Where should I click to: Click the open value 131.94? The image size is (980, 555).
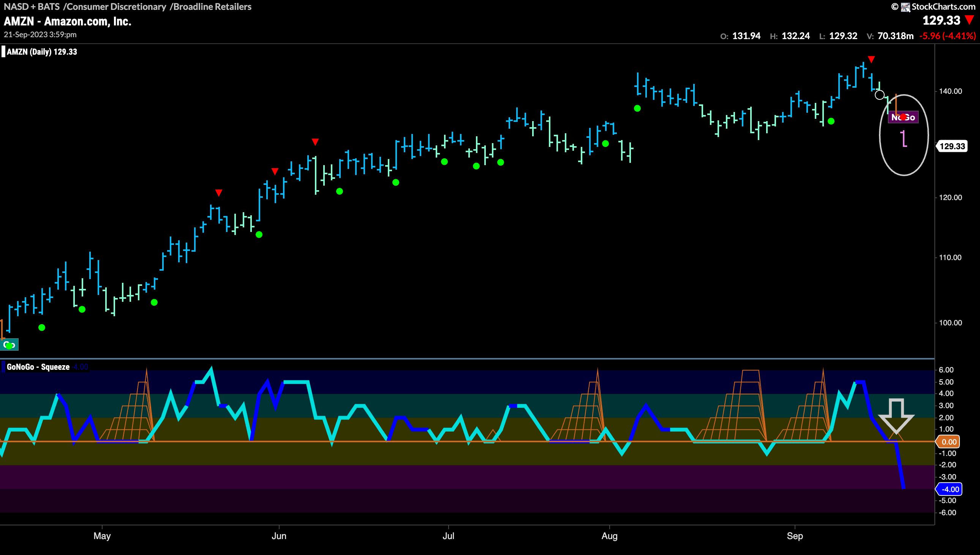(746, 36)
